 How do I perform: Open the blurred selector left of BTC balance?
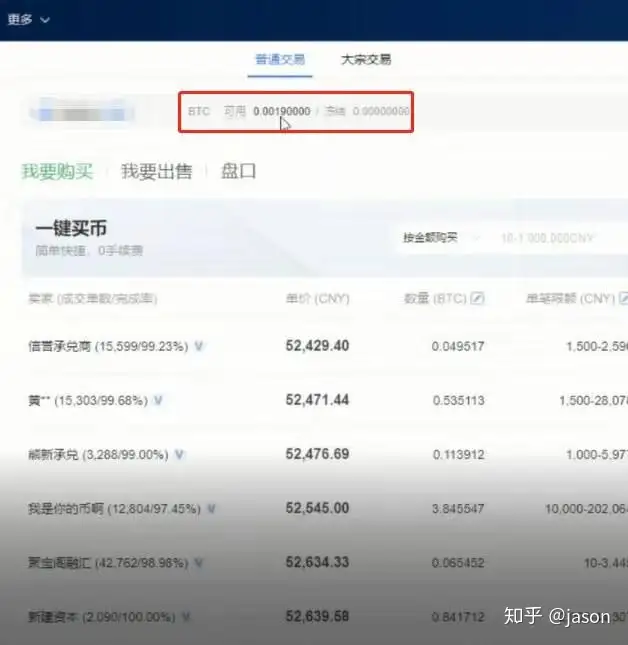click(81, 111)
